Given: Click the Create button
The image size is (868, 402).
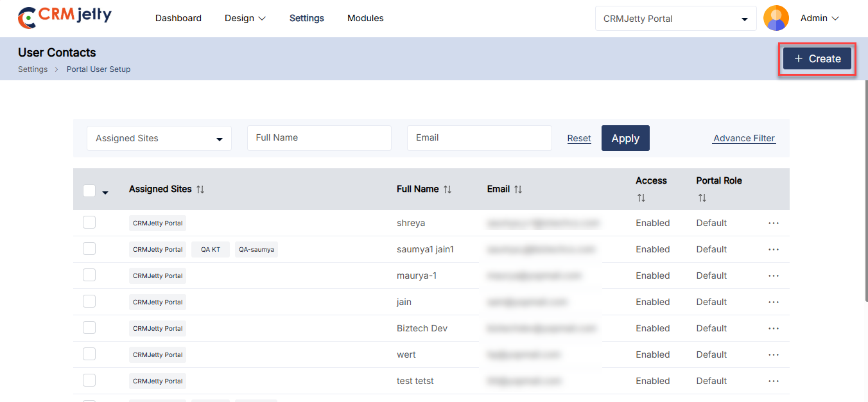Looking at the screenshot, I should 817,59.
